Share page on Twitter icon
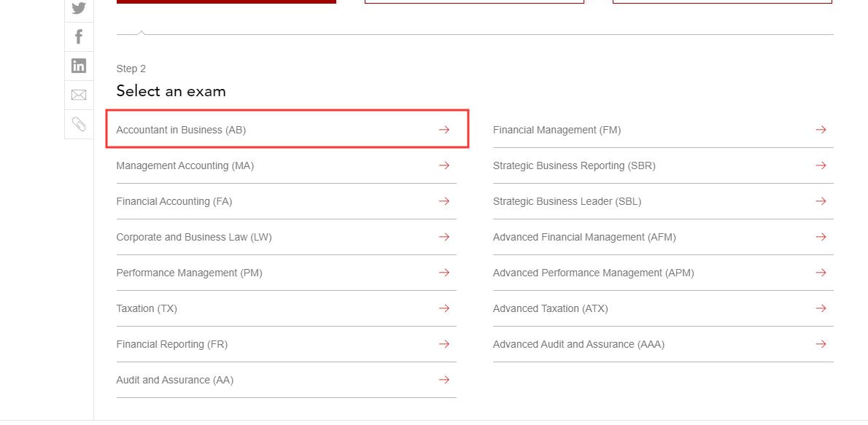The width and height of the screenshot is (868, 425). click(x=79, y=9)
